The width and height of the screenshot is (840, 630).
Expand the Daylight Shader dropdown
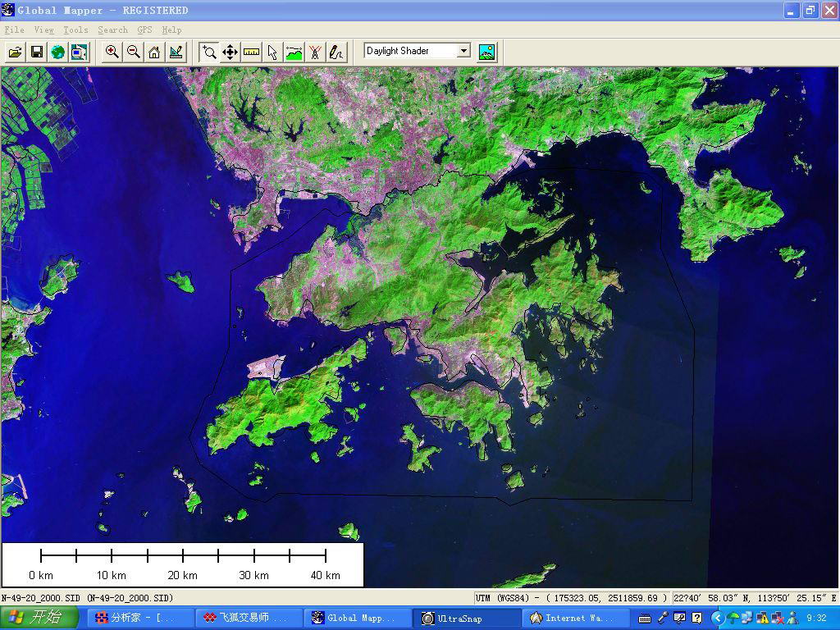pos(463,51)
